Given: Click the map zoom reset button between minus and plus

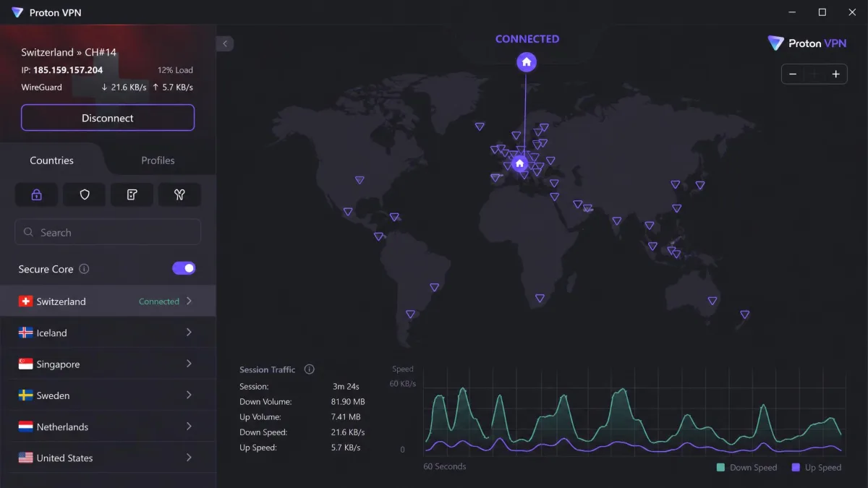Looking at the screenshot, I should (x=814, y=74).
